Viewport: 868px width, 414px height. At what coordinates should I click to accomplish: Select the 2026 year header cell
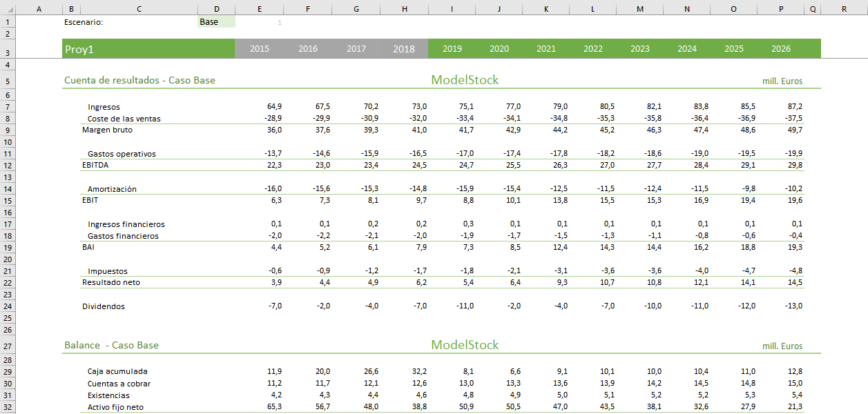click(x=781, y=49)
